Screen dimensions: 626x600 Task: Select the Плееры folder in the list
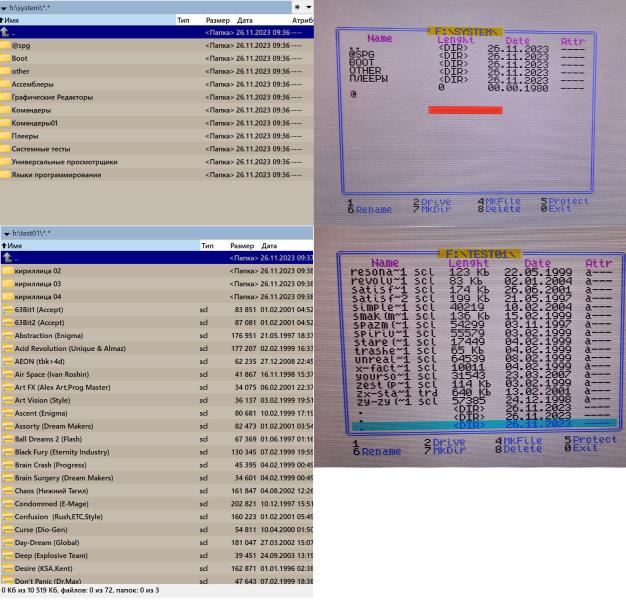point(26,136)
